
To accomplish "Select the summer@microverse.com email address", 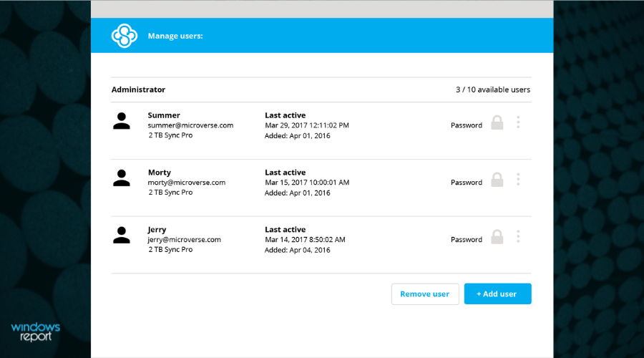I will [x=190, y=125].
